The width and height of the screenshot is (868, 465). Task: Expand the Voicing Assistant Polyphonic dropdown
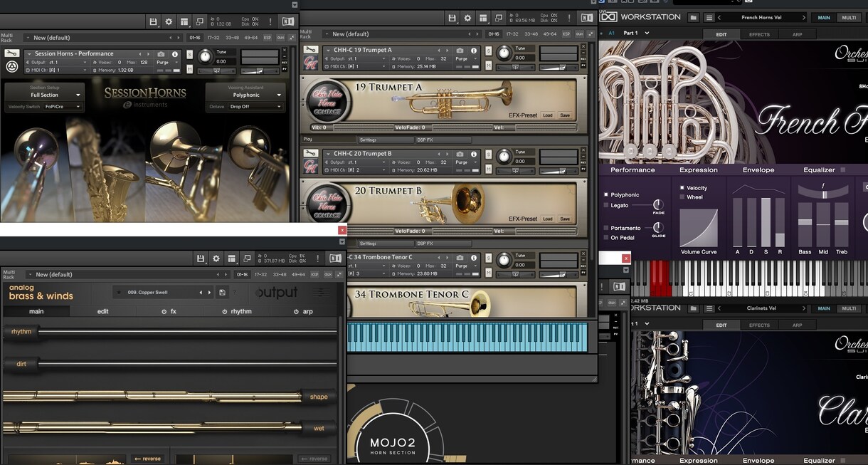pyautogui.click(x=246, y=95)
